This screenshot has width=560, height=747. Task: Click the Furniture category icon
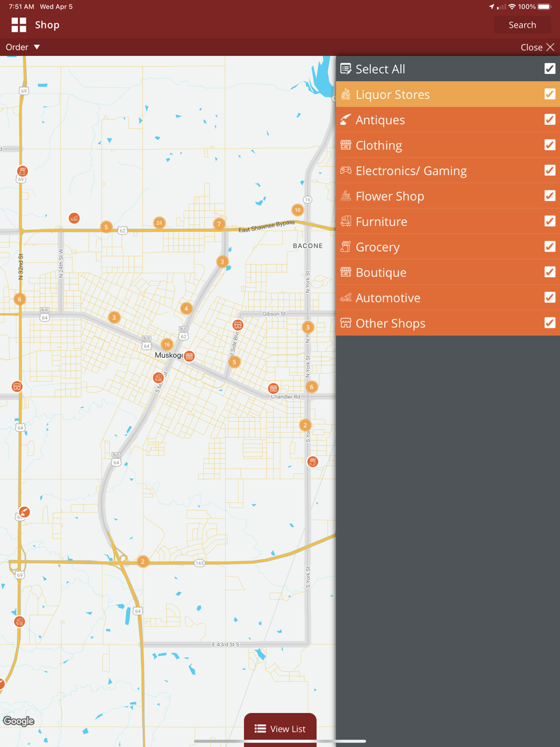pos(346,221)
